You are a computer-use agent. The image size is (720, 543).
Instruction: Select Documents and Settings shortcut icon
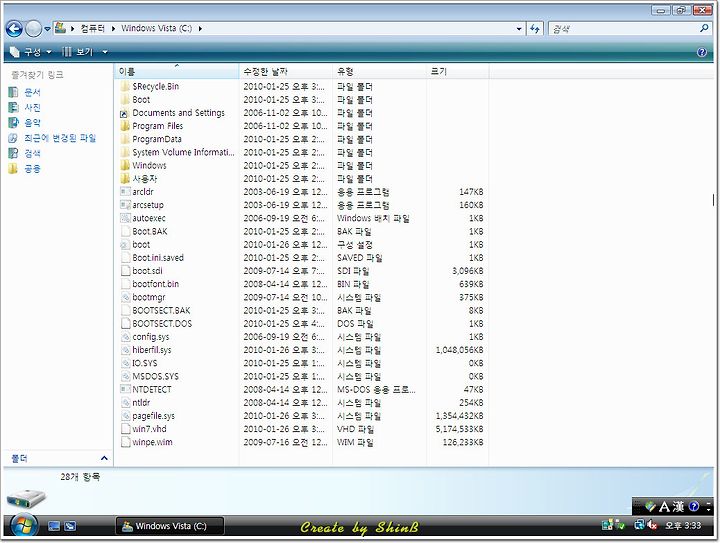pyautogui.click(x=125, y=113)
